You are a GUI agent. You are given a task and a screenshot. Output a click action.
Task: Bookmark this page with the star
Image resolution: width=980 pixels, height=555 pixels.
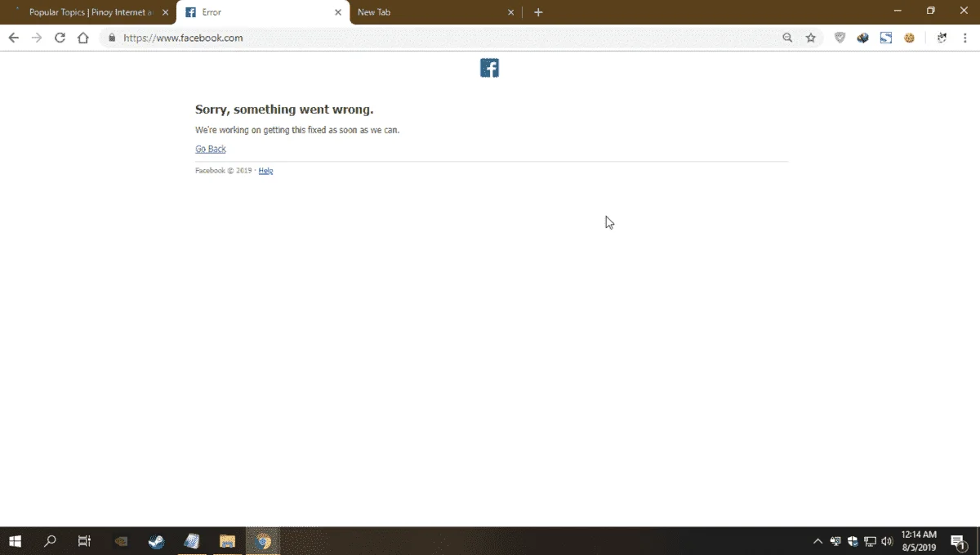810,38
